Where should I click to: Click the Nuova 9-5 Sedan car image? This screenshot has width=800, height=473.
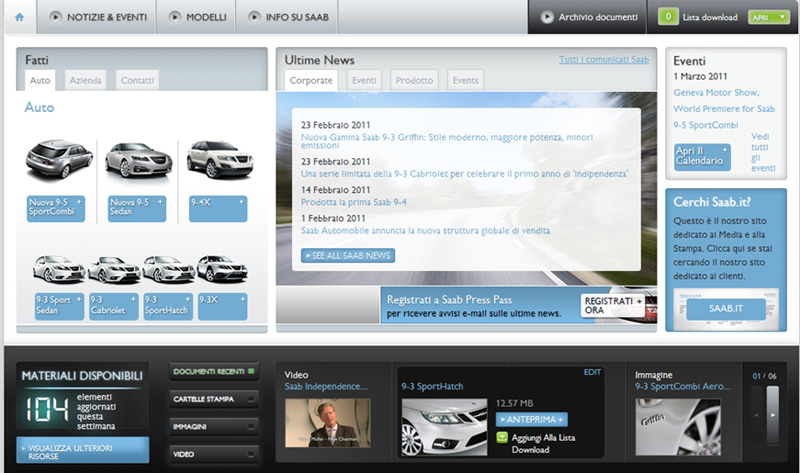pyautogui.click(x=138, y=161)
